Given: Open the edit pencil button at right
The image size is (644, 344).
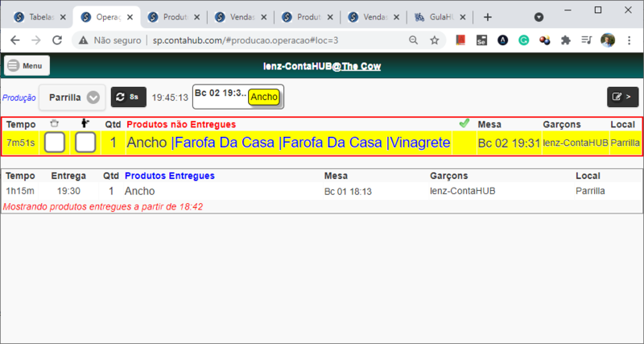Looking at the screenshot, I should point(622,97).
